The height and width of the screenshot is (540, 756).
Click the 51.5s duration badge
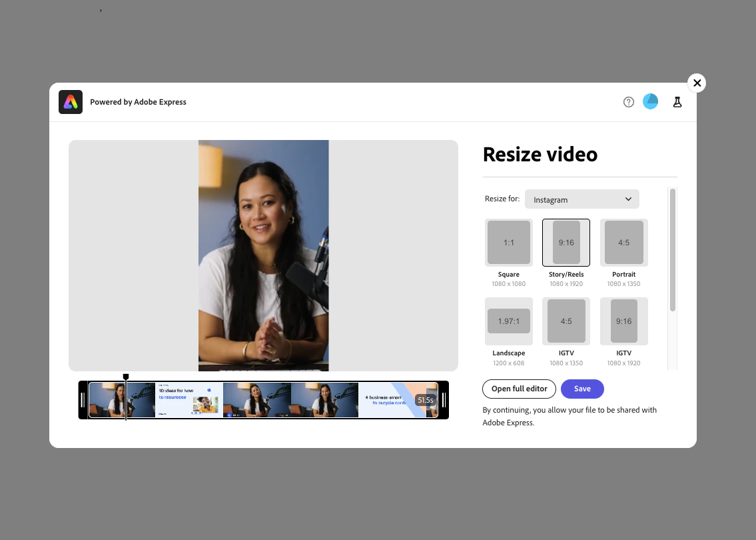click(425, 400)
